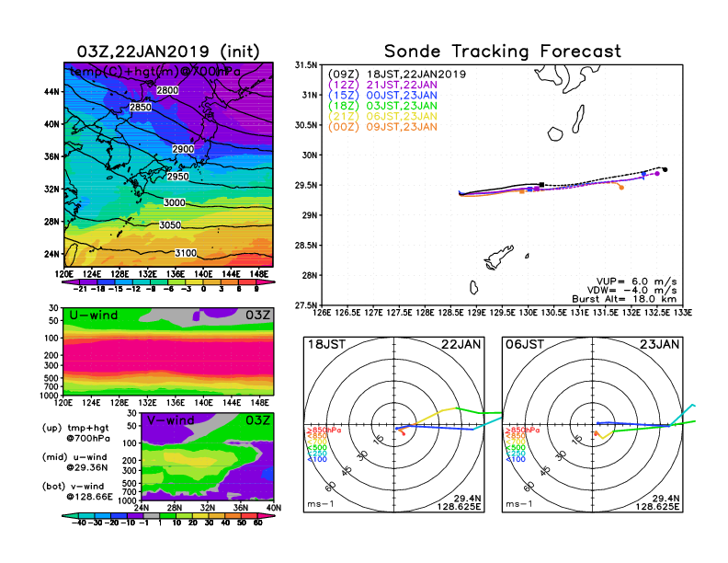Click the 2850 contour label
The image size is (728, 563).
click(141, 108)
